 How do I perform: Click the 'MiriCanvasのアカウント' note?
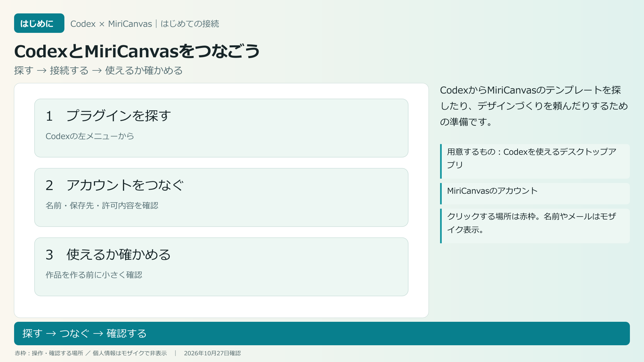pyautogui.click(x=535, y=193)
